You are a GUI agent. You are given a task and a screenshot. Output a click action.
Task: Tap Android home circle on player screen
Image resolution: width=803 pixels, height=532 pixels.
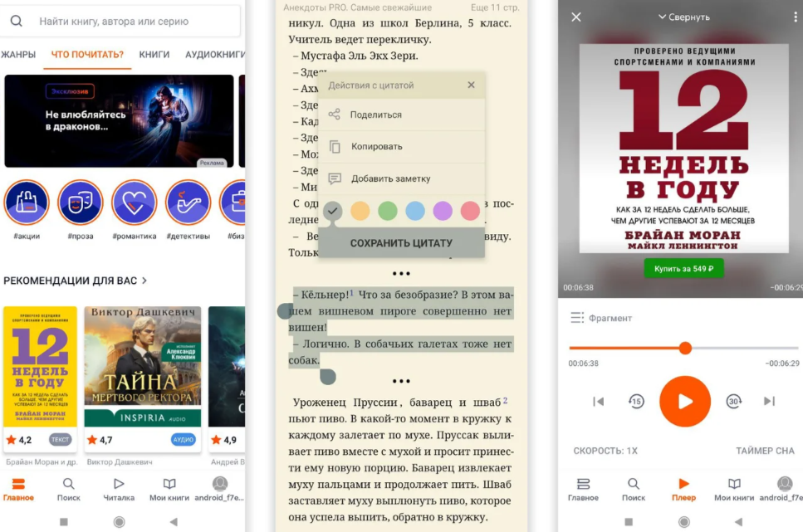tap(684, 522)
